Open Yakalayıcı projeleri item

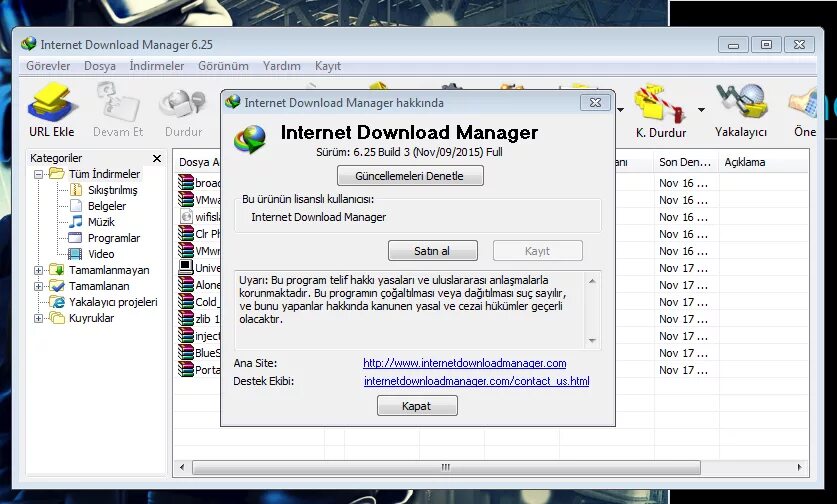pyautogui.click(x=113, y=302)
